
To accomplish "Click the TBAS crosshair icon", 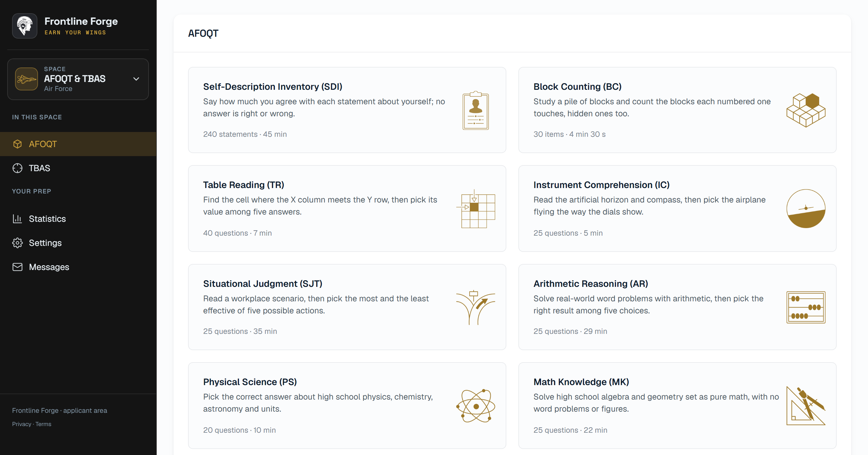I will 17,168.
